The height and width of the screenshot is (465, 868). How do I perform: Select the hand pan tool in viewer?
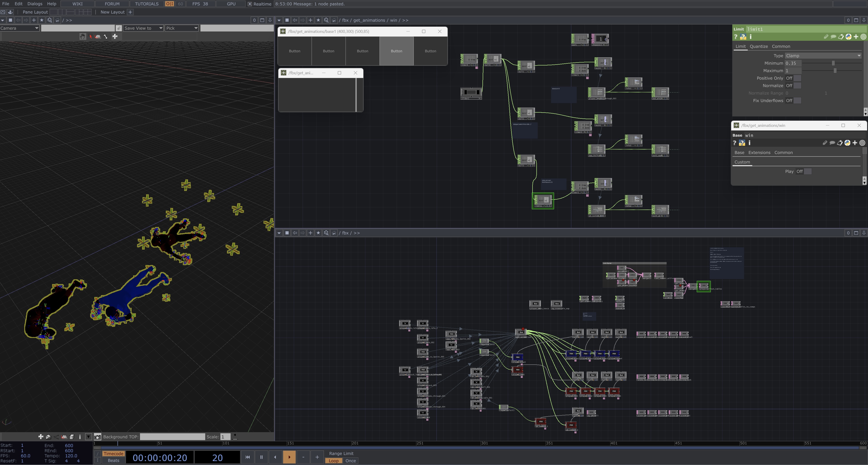pyautogui.click(x=82, y=36)
